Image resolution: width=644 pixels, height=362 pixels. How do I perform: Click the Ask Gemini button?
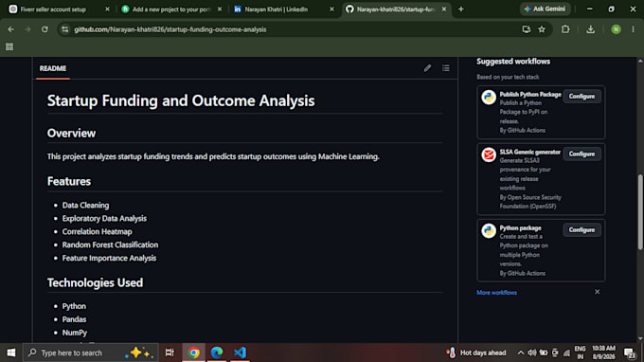click(x=545, y=9)
